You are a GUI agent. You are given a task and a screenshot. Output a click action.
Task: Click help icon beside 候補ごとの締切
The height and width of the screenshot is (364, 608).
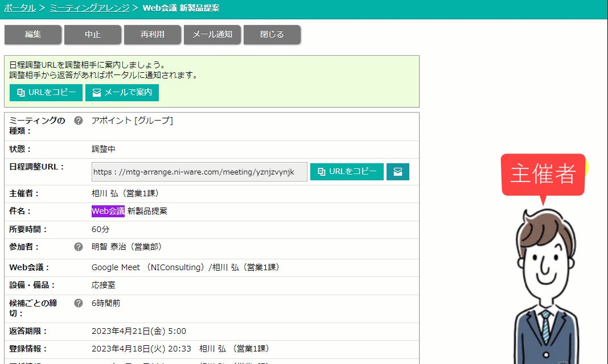(x=79, y=303)
